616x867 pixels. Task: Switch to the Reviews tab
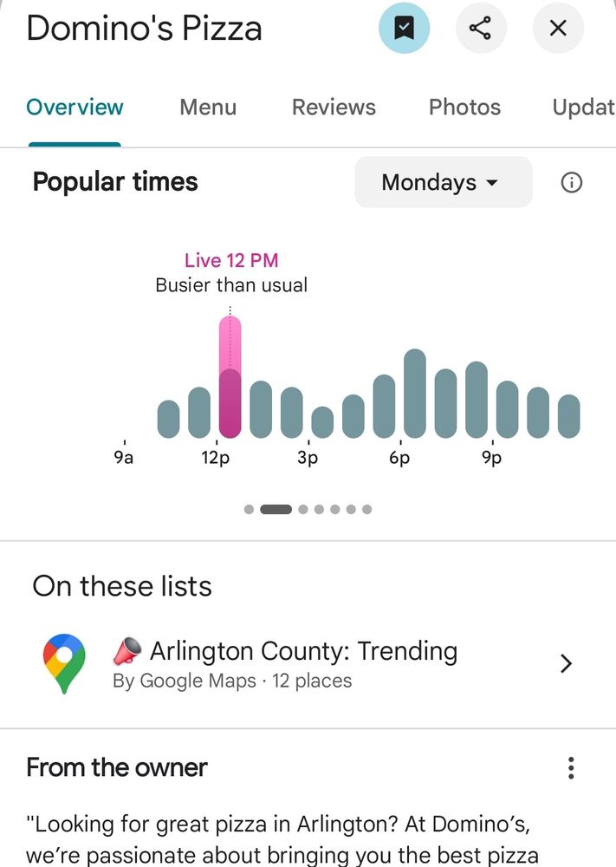pos(334,108)
